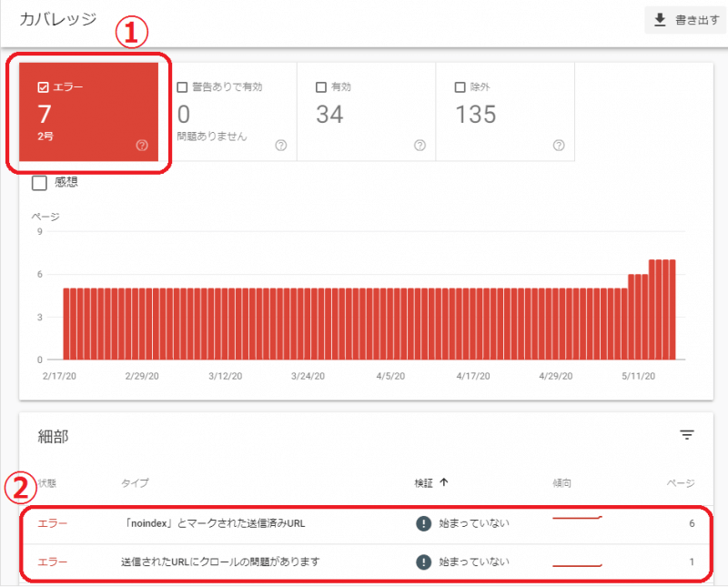The image size is (728, 587).
Task: Open the 送信されたURLにクロールの問題があります row
Action: click(366, 562)
